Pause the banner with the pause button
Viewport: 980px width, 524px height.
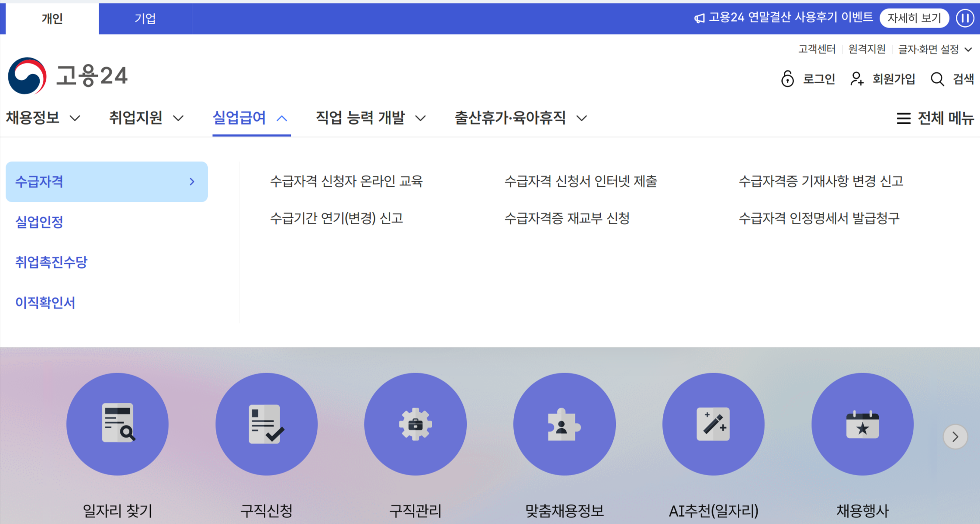tap(965, 18)
